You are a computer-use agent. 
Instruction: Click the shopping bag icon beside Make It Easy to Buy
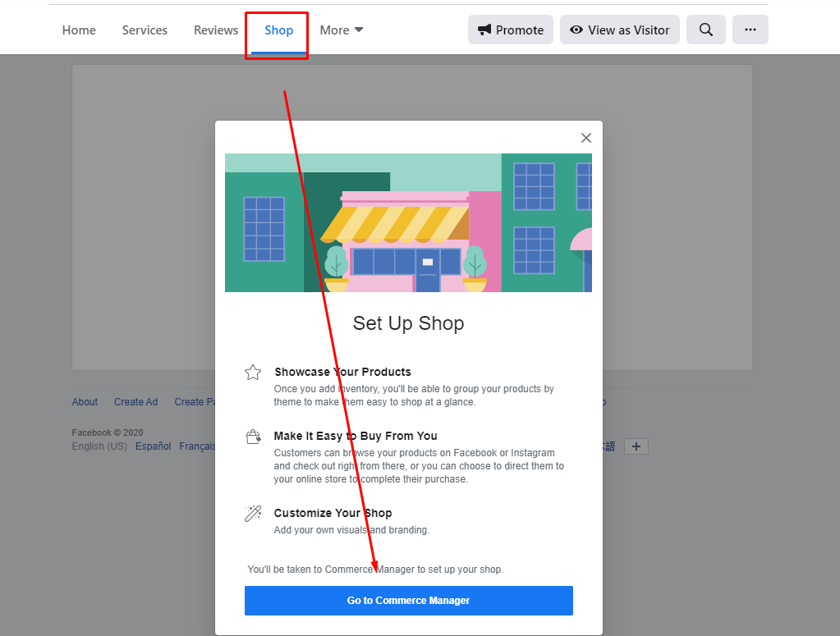[252, 436]
